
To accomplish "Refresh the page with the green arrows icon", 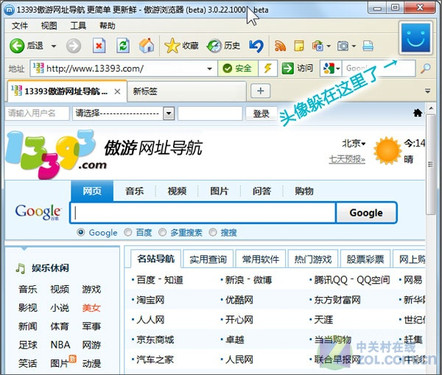I will (123, 46).
